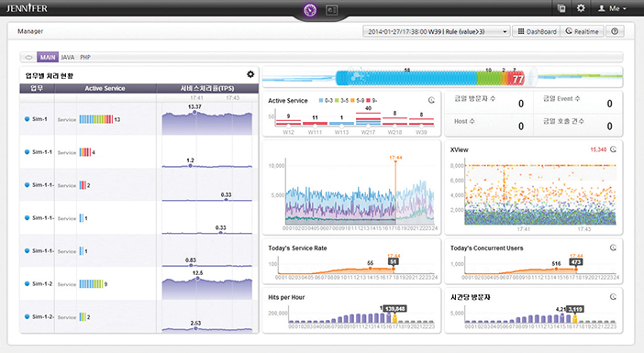
Task: Click the 51 tooltip in Today's Service Rate
Action: coord(394,261)
